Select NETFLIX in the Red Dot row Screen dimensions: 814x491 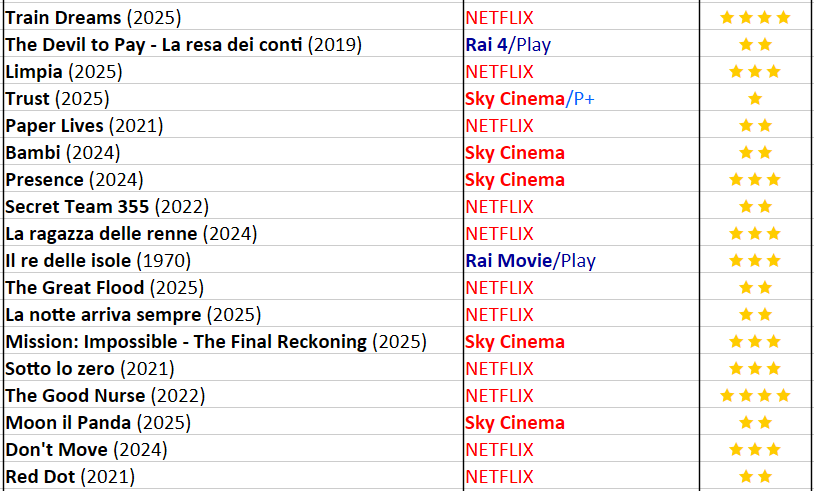point(499,476)
